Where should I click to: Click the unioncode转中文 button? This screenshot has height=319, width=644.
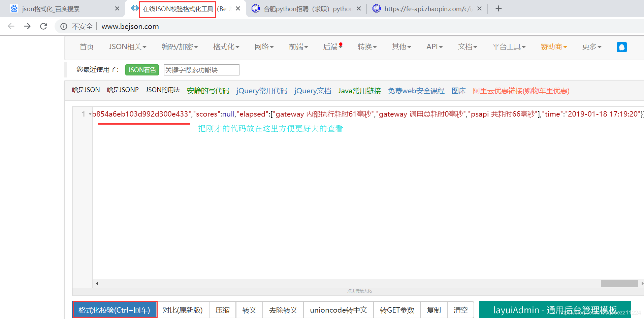tap(339, 310)
